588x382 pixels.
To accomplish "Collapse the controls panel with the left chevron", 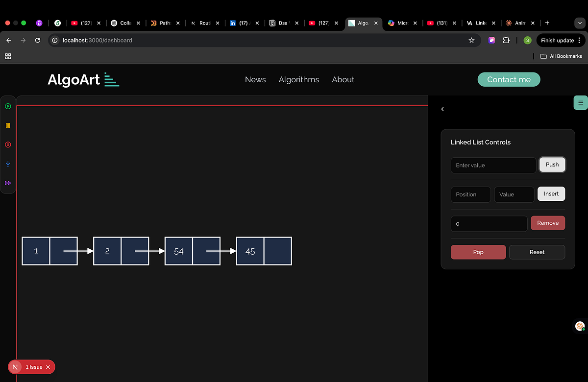I will (x=442, y=109).
